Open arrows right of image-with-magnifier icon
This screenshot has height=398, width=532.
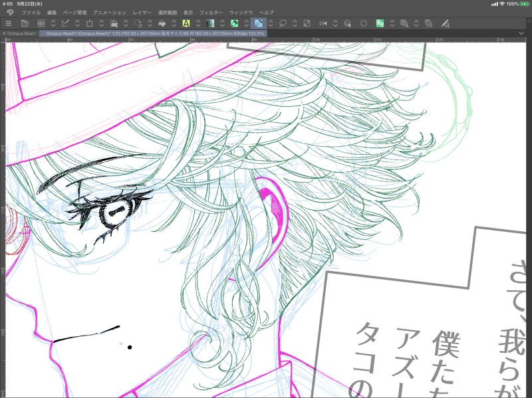pos(416,23)
